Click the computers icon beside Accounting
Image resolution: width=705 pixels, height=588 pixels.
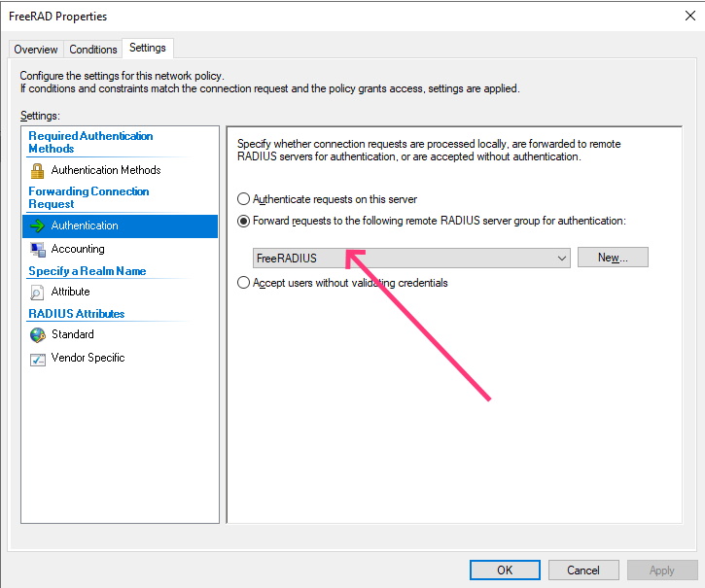point(38,250)
